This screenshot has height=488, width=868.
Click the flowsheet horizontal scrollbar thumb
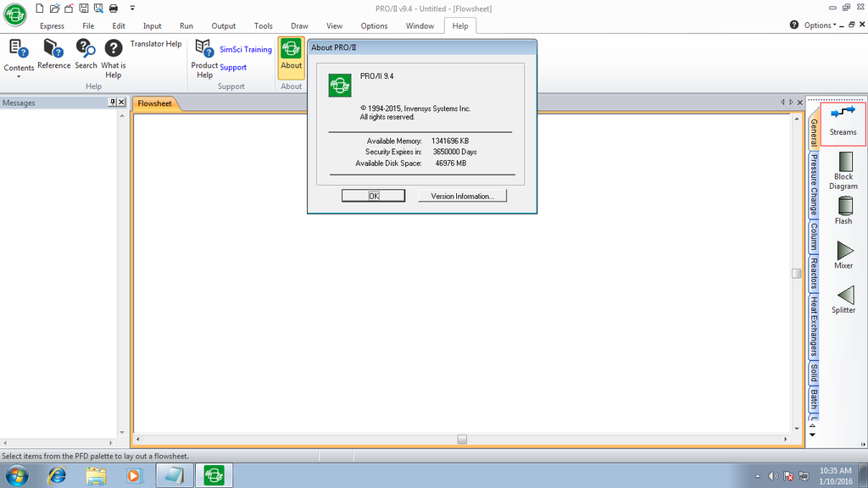[462, 440]
